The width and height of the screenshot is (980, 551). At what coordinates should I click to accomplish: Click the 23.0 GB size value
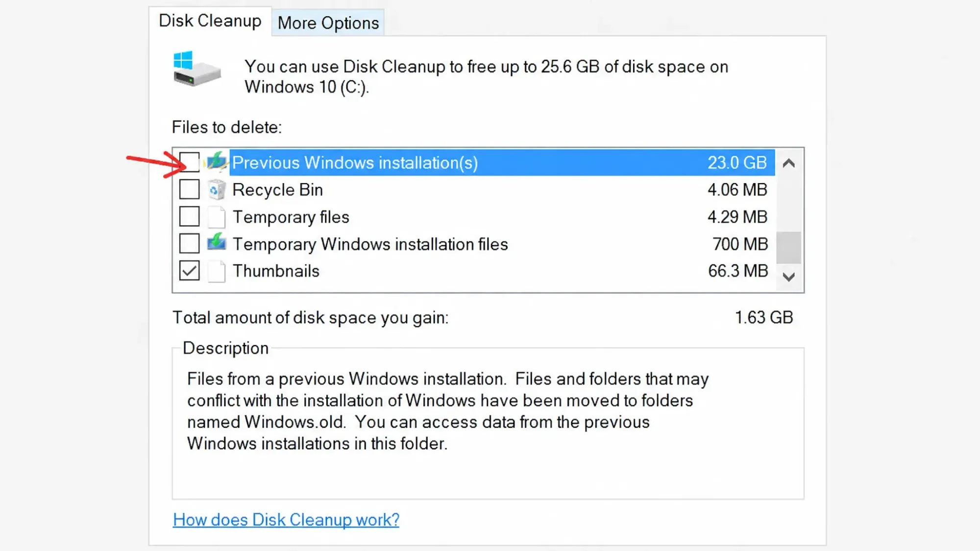[737, 163]
